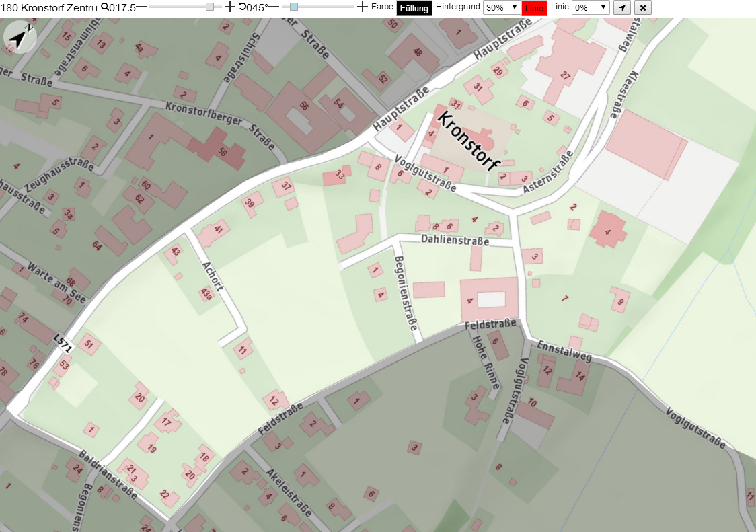Click the blue rotation slider handle
Image resolution: width=756 pixels, height=532 pixels.
coord(294,7)
